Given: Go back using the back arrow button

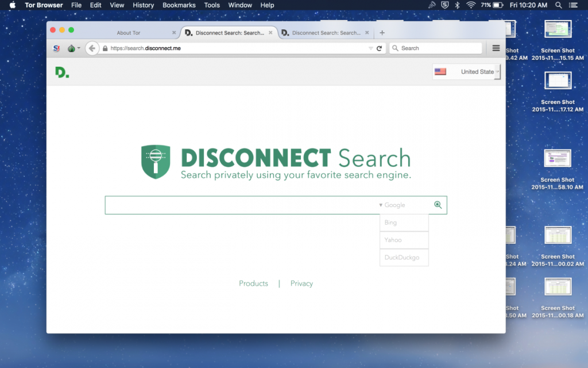Looking at the screenshot, I should coord(92,48).
